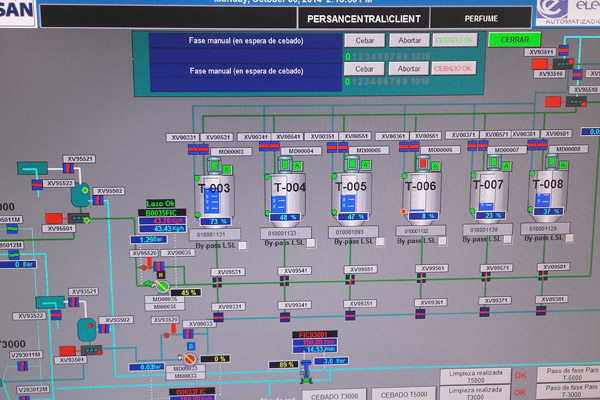Click valve XV95502 icon

click(98, 200)
